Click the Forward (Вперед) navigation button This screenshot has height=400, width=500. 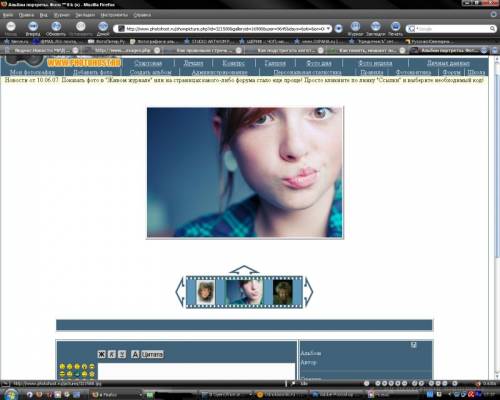pos(33,26)
